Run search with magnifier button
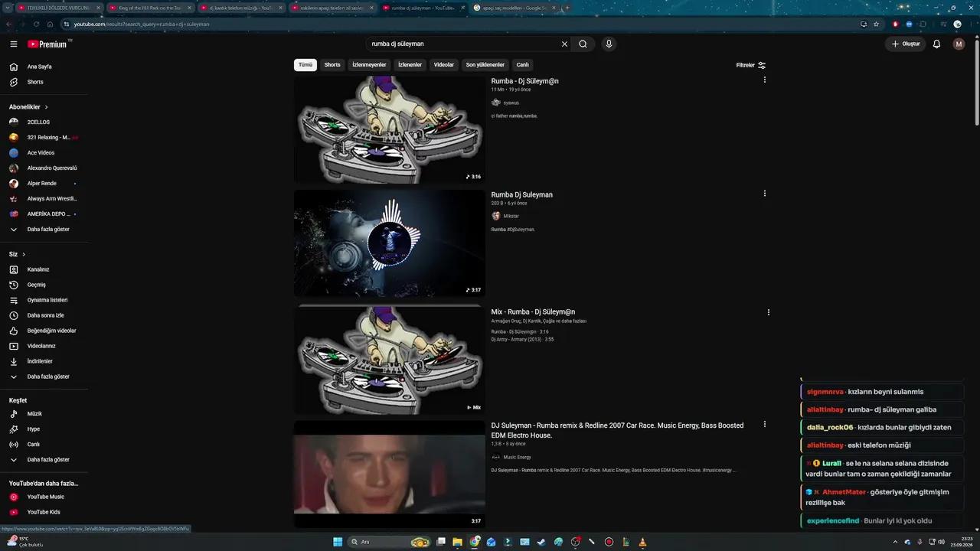 coord(583,44)
